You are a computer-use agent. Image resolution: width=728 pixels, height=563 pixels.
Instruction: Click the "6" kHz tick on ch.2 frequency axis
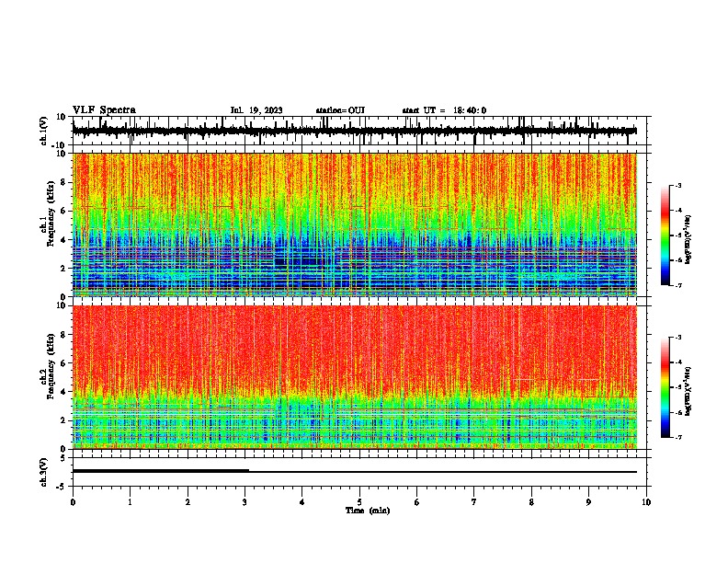click(x=64, y=363)
